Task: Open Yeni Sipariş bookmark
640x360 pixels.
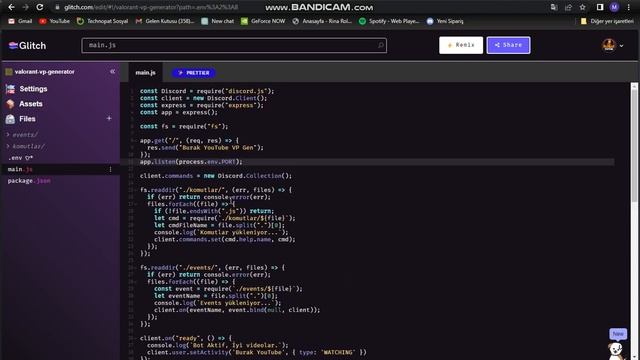Action: (x=445, y=21)
